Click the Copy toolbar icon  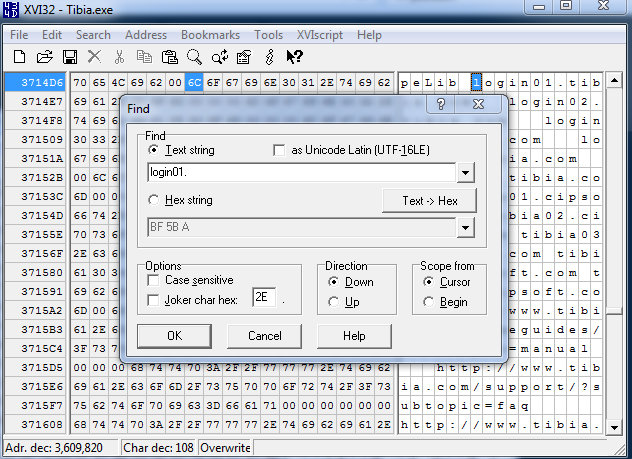coord(144,57)
